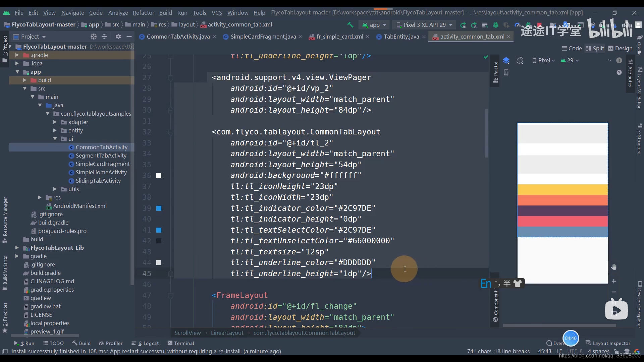Click the tl_indicator_color swatch value
644x362 pixels.
tap(159, 208)
